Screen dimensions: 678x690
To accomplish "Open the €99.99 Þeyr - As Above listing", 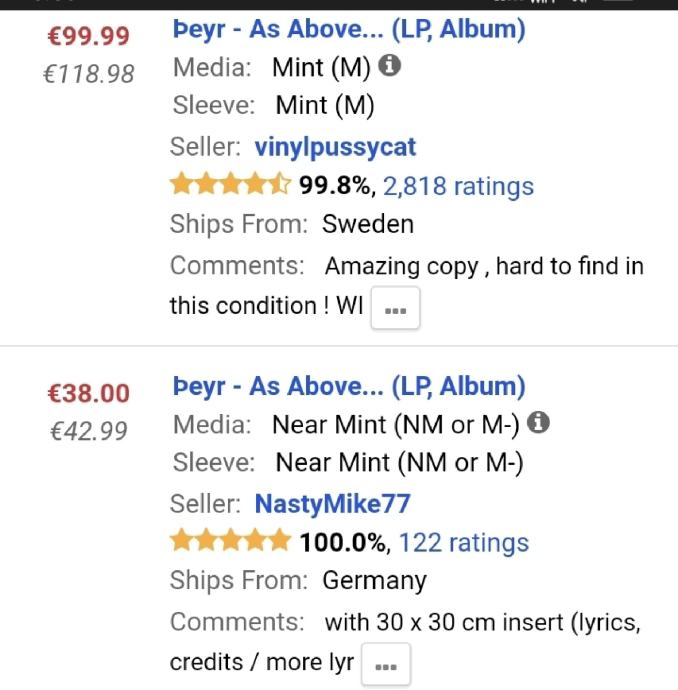I will tap(349, 29).
